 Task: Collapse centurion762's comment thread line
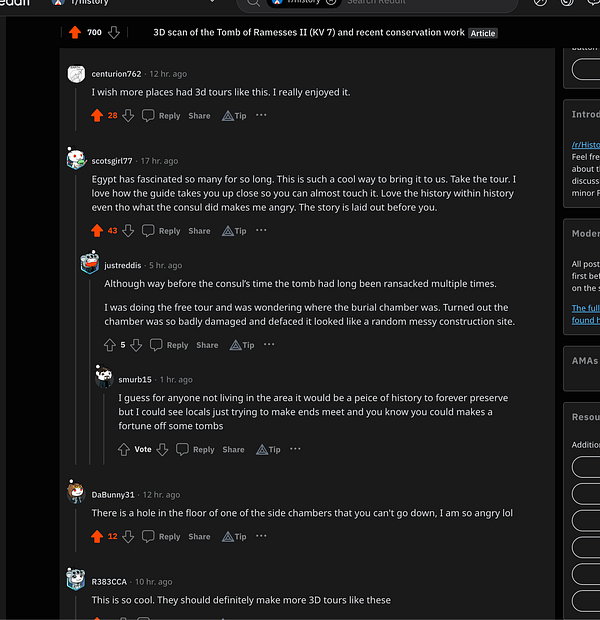click(x=76, y=110)
